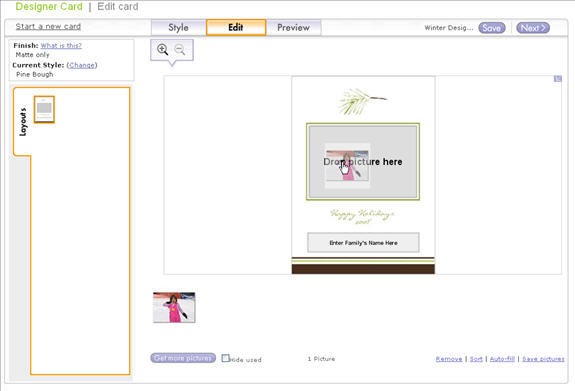Screen dimensions: 575x391
Task: Click the Remove link
Action: click(x=449, y=359)
